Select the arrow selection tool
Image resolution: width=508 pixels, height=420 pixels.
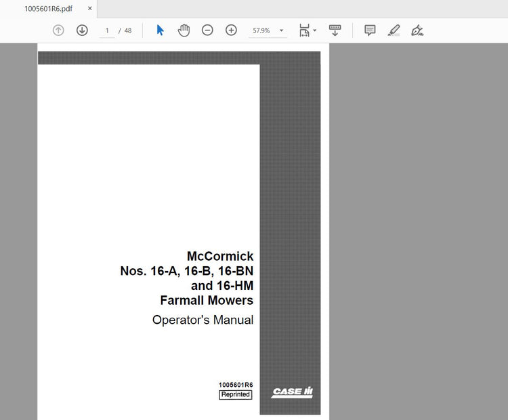[x=160, y=30]
